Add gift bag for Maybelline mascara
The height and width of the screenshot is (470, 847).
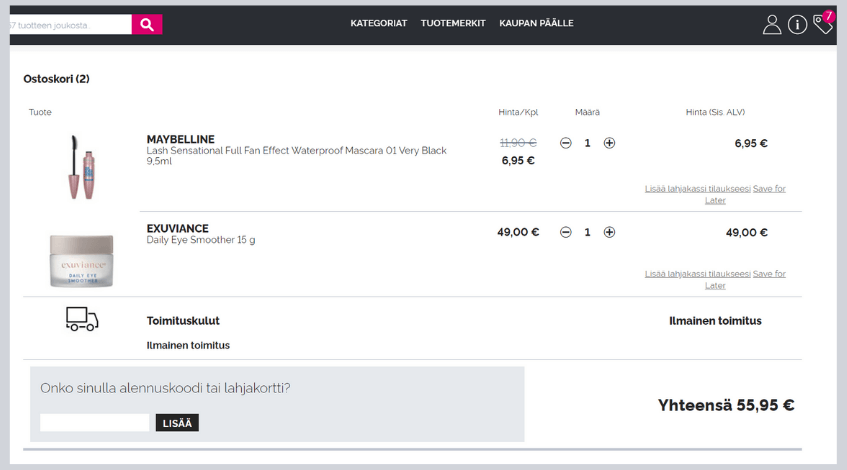[x=697, y=189]
